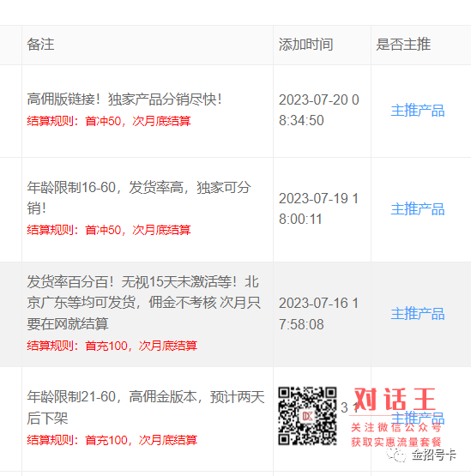471x476 pixels.
Task: Click red 结算规则 text under the 年龄限制16-60 note
Action: click(109, 230)
